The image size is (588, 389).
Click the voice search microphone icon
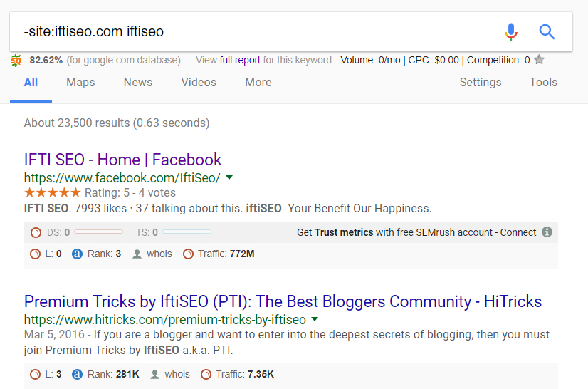[x=511, y=32]
